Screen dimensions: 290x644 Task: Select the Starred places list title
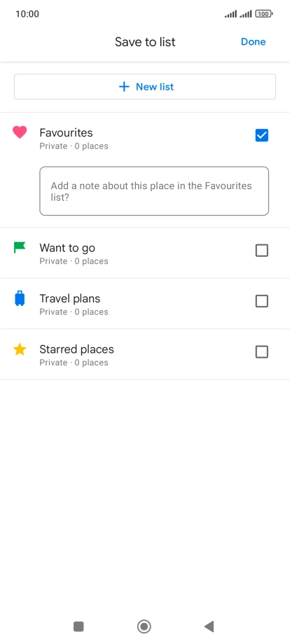coord(77,349)
